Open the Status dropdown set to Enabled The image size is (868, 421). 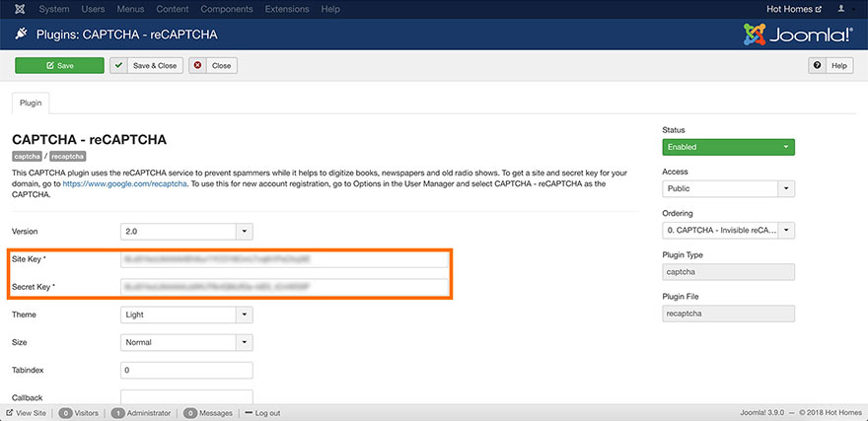pos(729,147)
